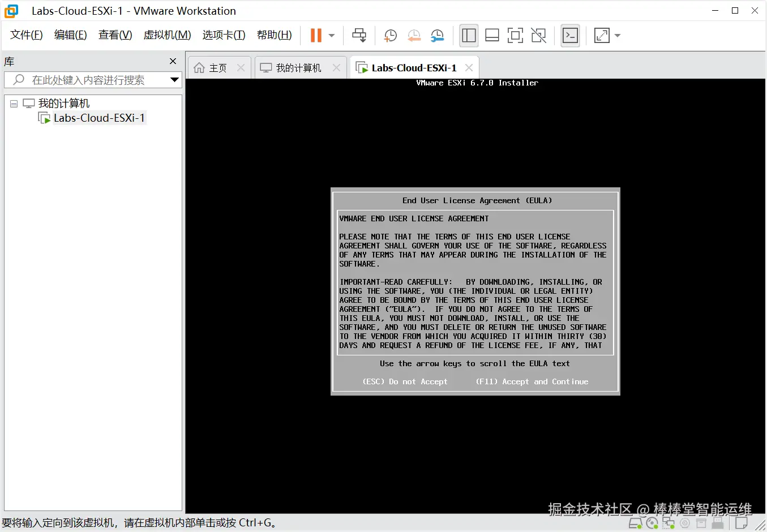Open the 编辑(E) menu
Image resolution: width=767 pixels, height=532 pixels.
(71, 35)
